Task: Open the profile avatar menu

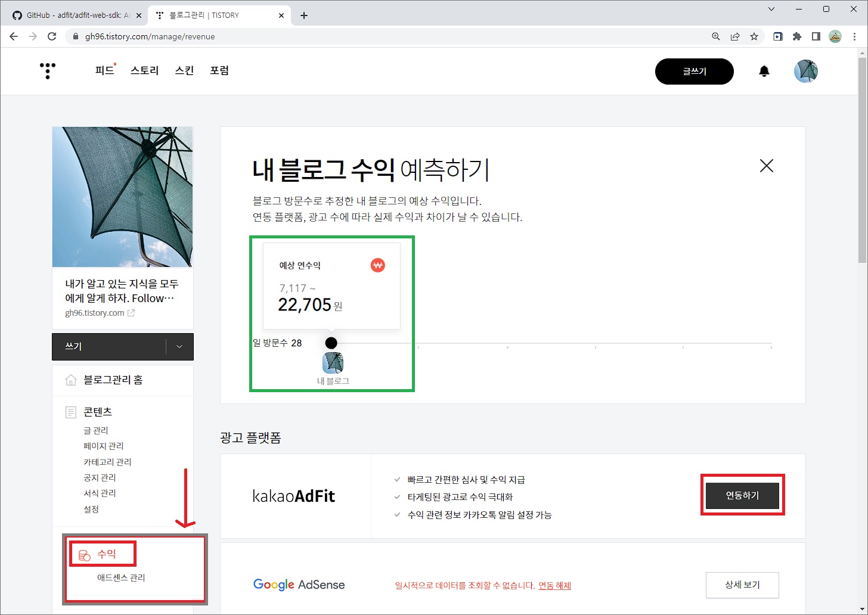Action: coord(805,71)
